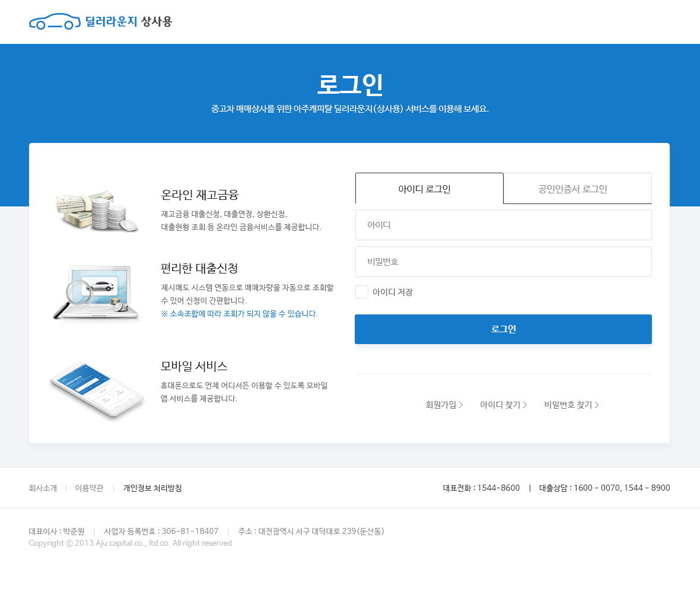
Task: Click the 비밀번호 password field
Action: click(x=503, y=262)
